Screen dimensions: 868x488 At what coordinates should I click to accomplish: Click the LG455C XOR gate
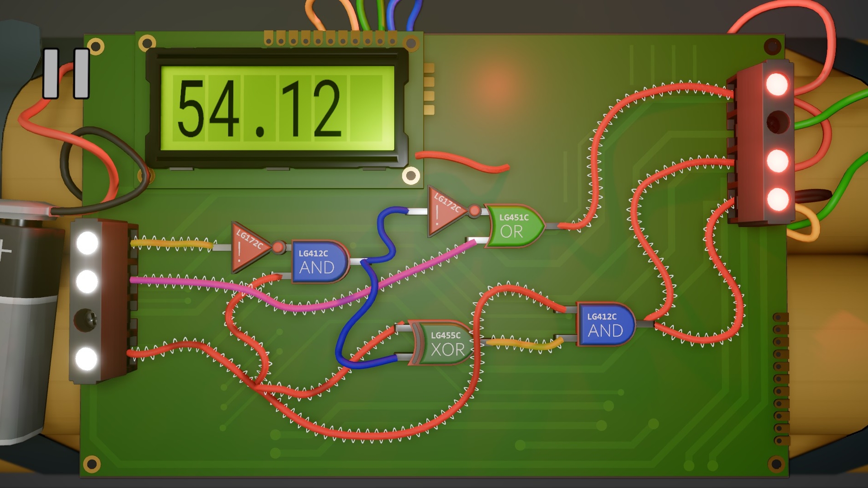444,343
